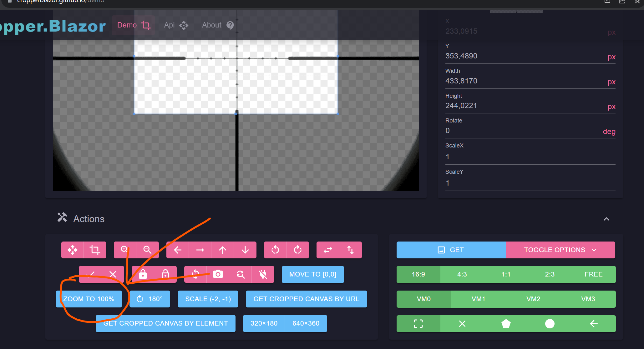Capture the crop with the camera icon
This screenshot has height=349, width=644.
tap(218, 274)
